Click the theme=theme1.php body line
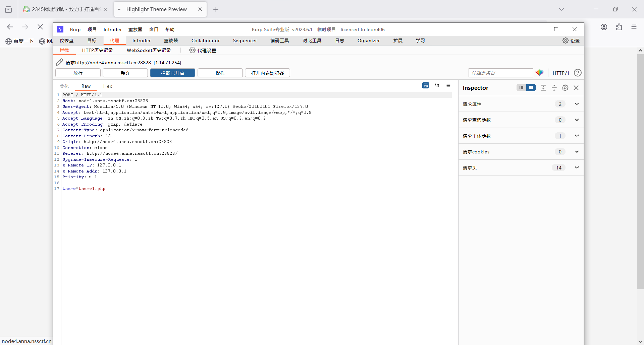644x345 pixels. 84,189
